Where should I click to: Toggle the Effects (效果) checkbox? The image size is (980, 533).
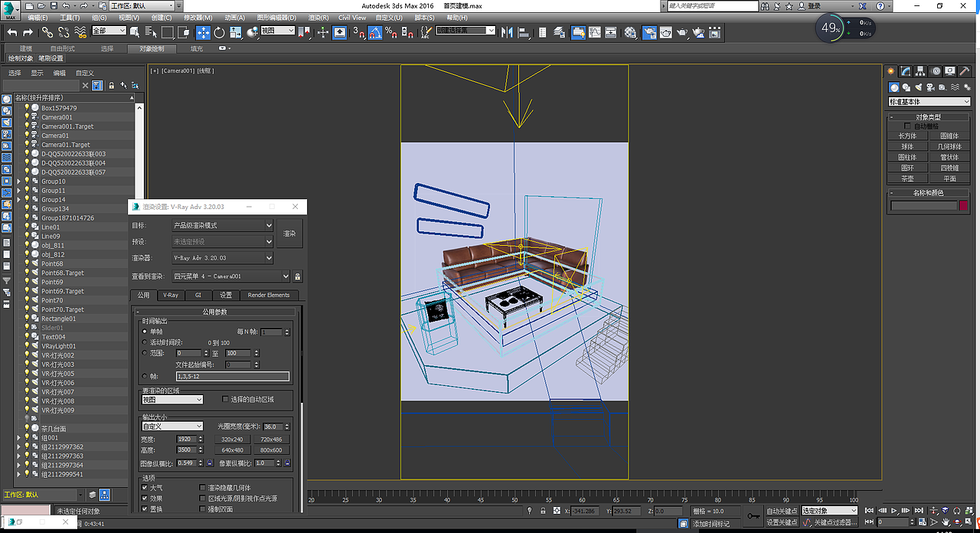click(x=145, y=499)
